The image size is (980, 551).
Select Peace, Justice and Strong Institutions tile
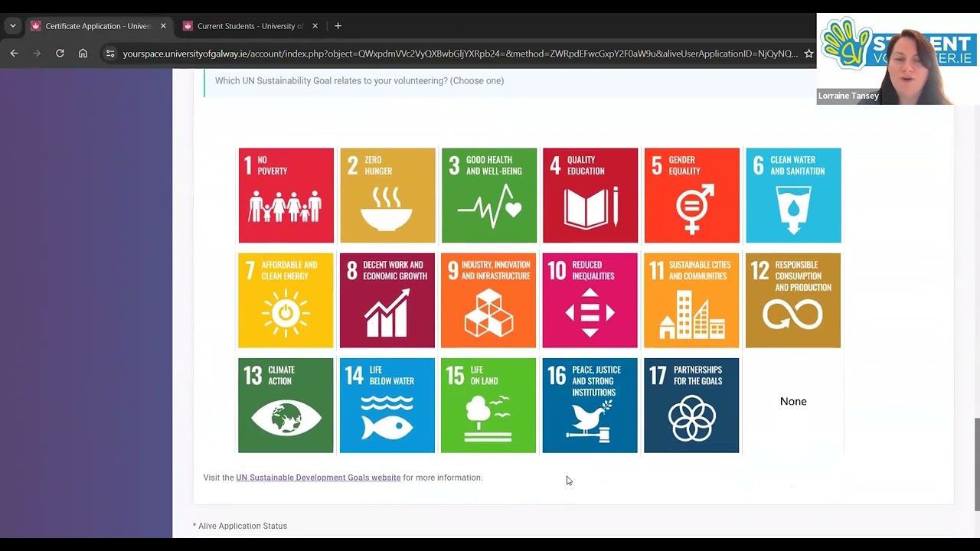tap(590, 405)
